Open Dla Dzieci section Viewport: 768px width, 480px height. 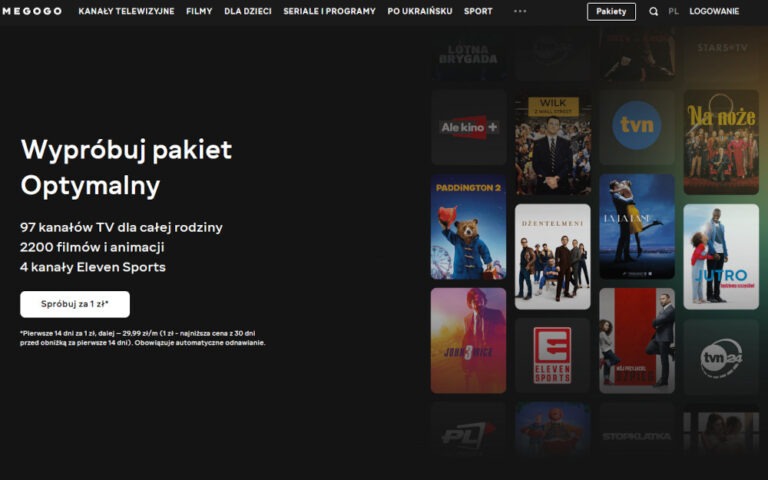pyautogui.click(x=247, y=11)
